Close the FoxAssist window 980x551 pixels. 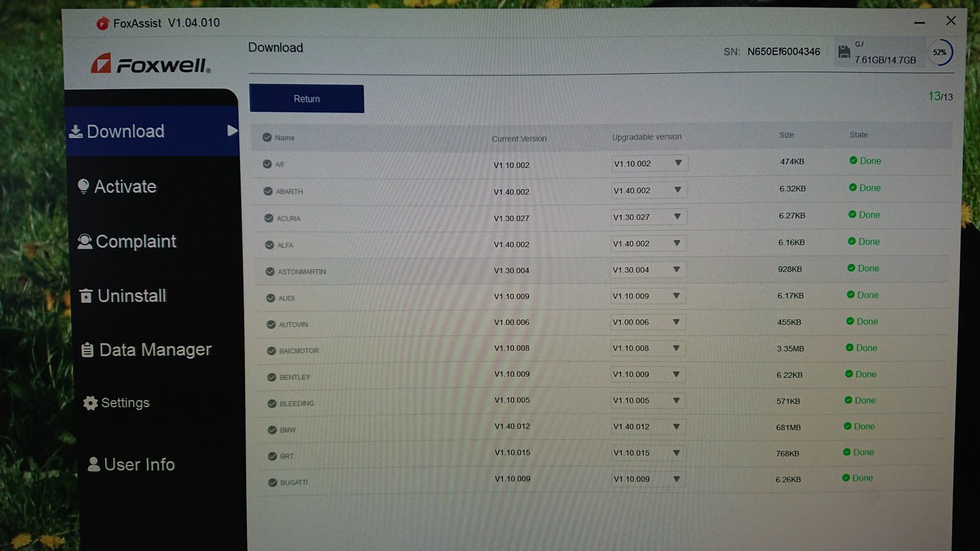pyautogui.click(x=951, y=21)
